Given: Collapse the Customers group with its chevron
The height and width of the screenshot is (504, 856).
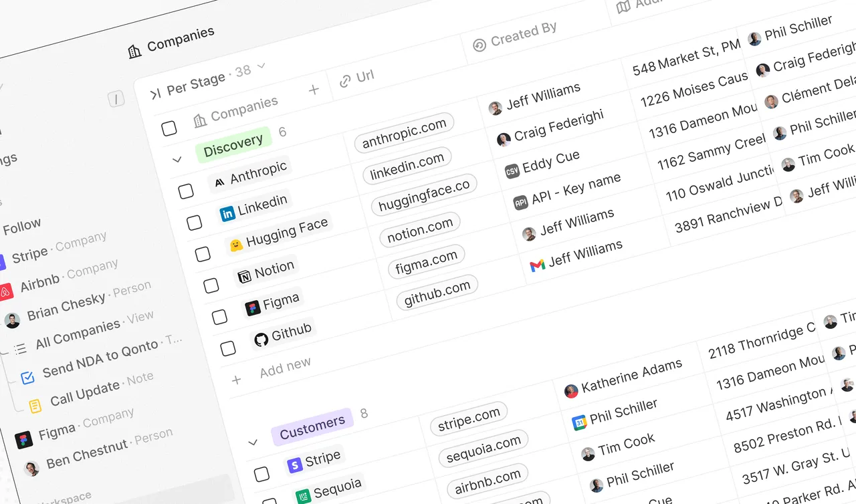Looking at the screenshot, I should (253, 443).
